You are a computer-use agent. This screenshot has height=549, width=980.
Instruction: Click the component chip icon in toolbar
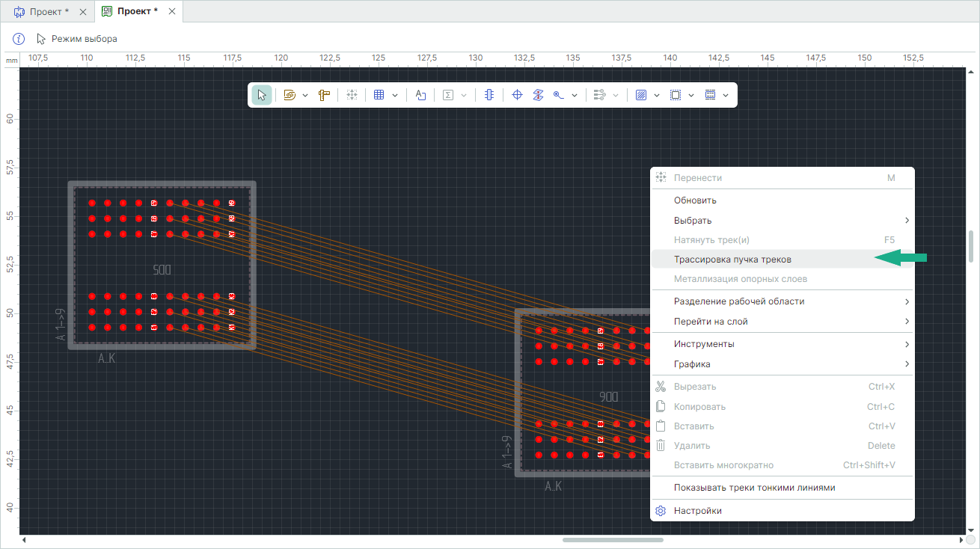[489, 95]
